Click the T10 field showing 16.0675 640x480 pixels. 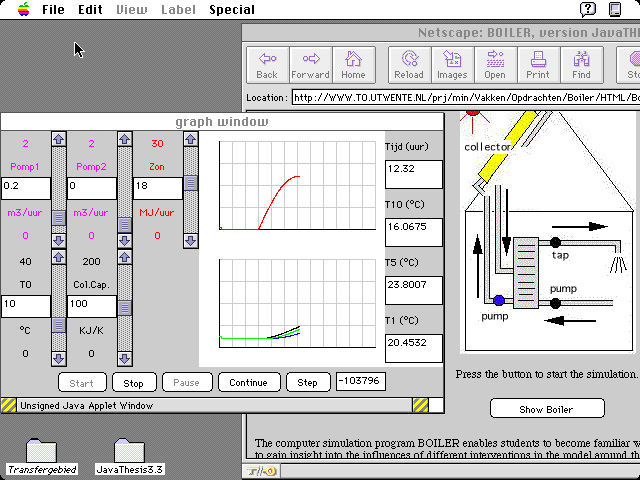point(414,232)
